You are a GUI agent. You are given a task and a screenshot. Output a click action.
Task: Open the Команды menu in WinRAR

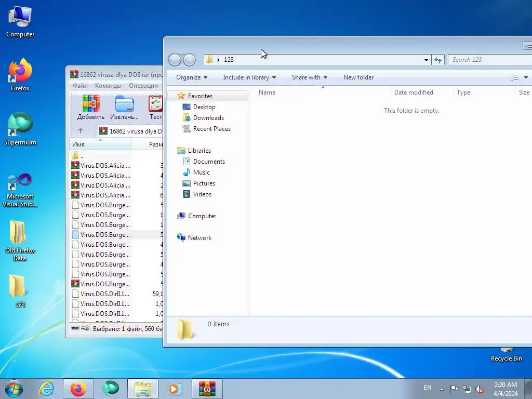coord(108,86)
